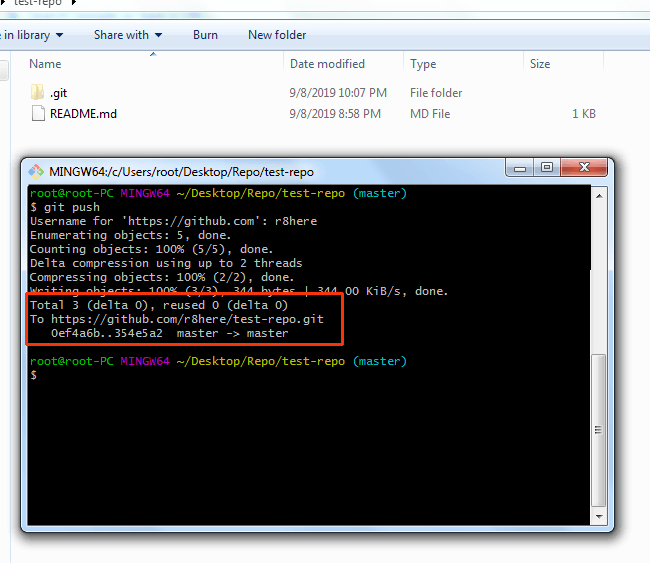Open the 'Share with' dropdown

[128, 35]
